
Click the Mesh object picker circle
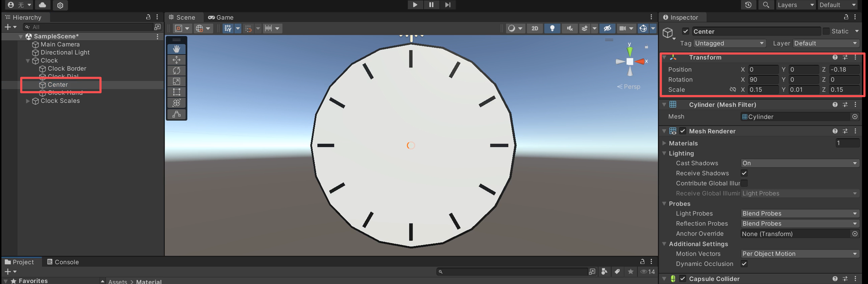[855, 117]
